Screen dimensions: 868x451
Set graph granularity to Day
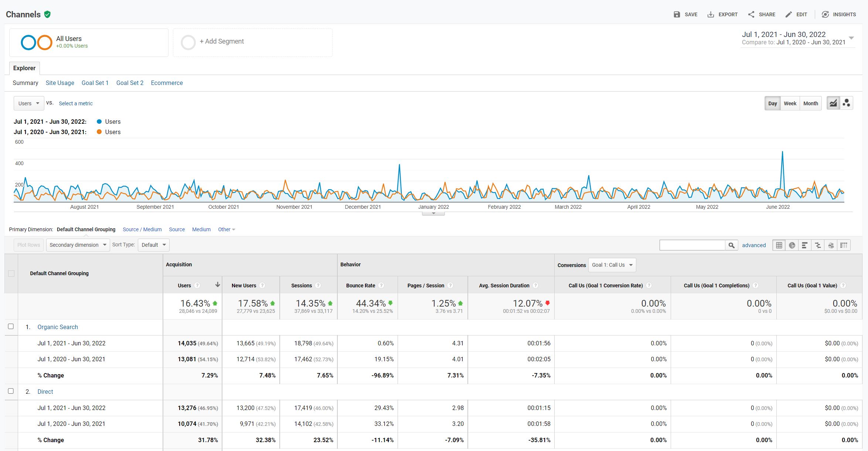772,103
